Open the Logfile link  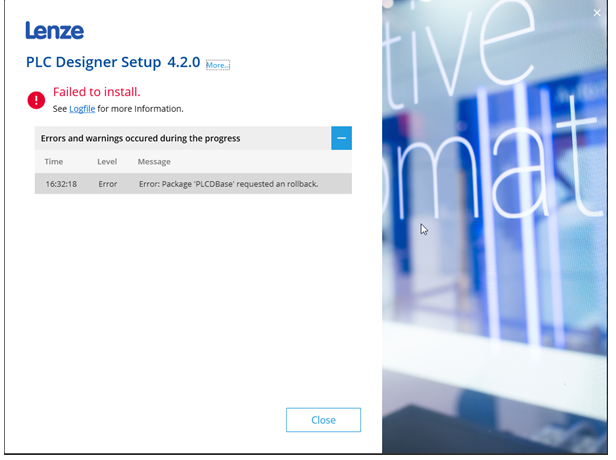(x=82, y=109)
